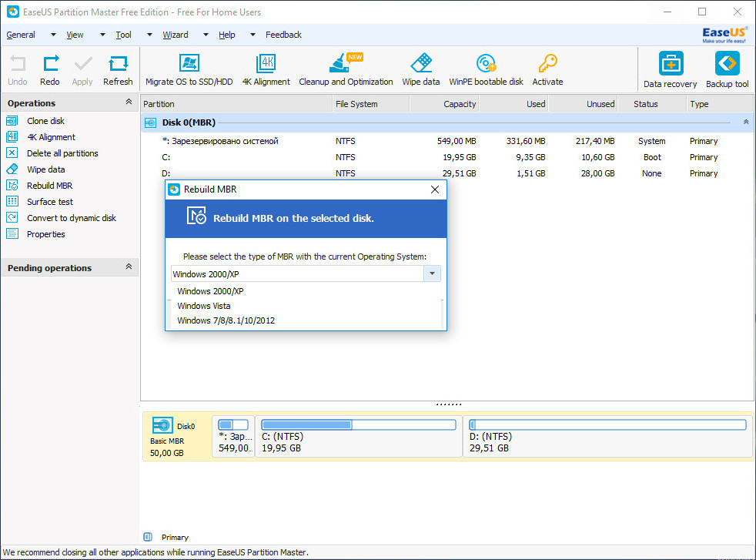This screenshot has height=560, width=756.
Task: Open the Wizard menu dropdown arrow
Action: tap(206, 35)
